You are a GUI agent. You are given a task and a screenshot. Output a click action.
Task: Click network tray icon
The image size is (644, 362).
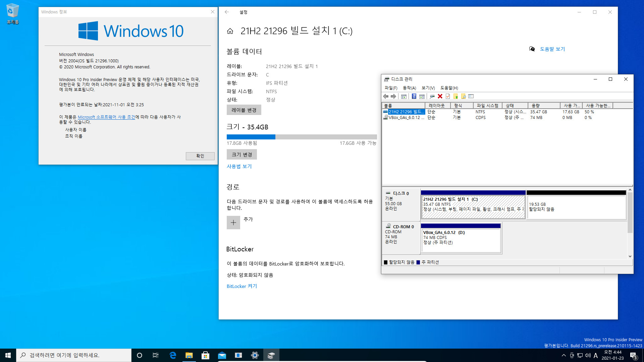[580, 355]
